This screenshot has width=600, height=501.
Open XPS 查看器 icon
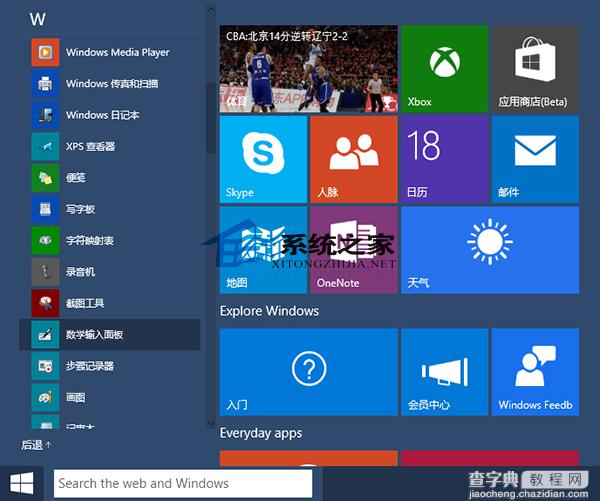(x=45, y=146)
